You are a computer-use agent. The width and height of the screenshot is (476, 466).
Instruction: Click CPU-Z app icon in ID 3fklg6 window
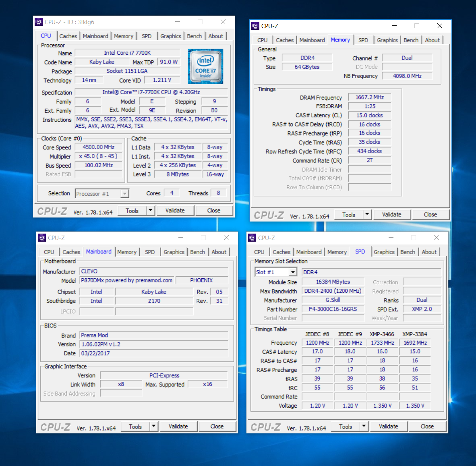[x=39, y=22]
